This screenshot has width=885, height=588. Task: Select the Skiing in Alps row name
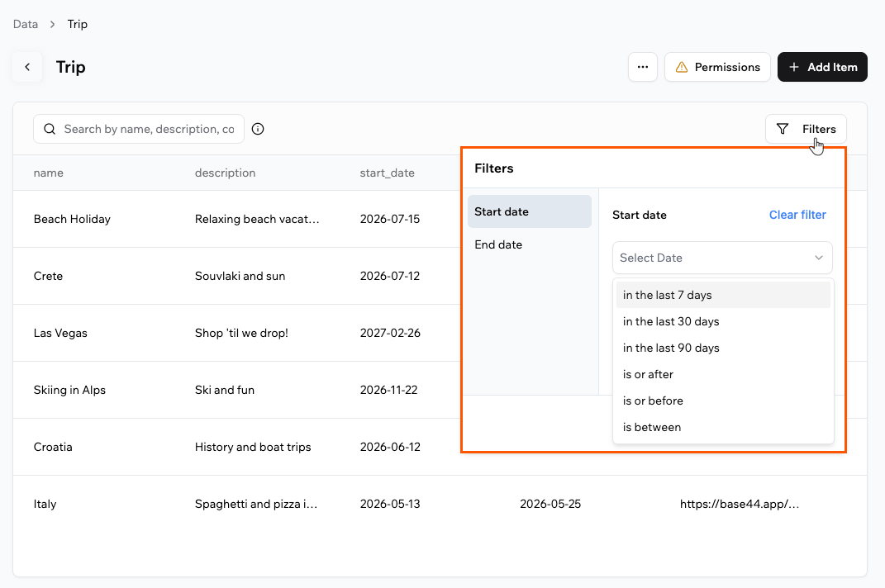click(x=69, y=390)
